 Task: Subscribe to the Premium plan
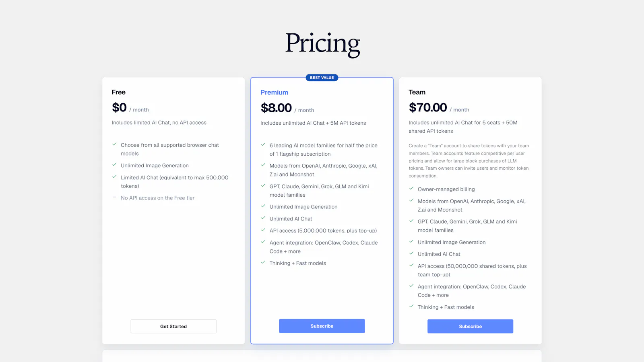322,326
